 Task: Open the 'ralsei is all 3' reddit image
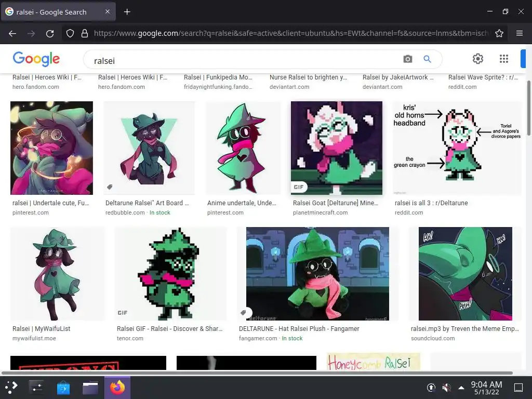[457, 148]
